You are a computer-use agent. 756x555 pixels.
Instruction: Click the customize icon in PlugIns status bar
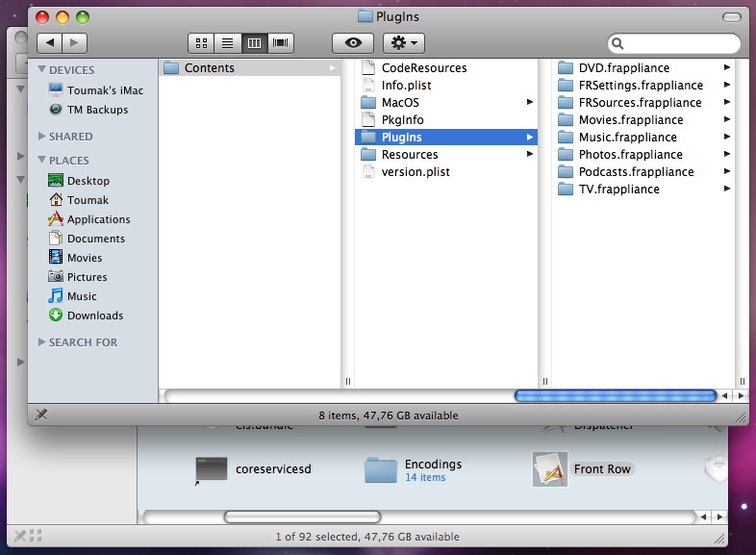click(41, 415)
